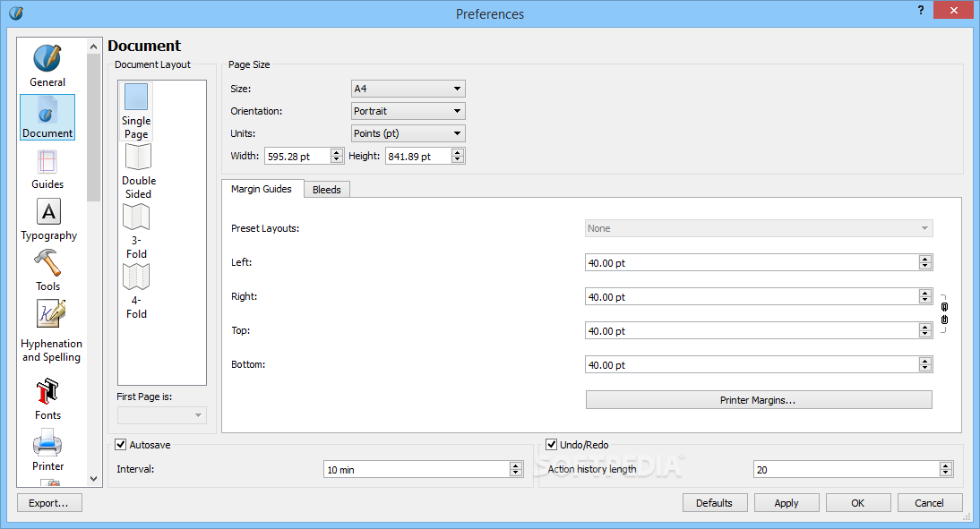Image resolution: width=980 pixels, height=529 pixels.
Task: Adjust the Width stepper arrows
Action: [x=337, y=156]
